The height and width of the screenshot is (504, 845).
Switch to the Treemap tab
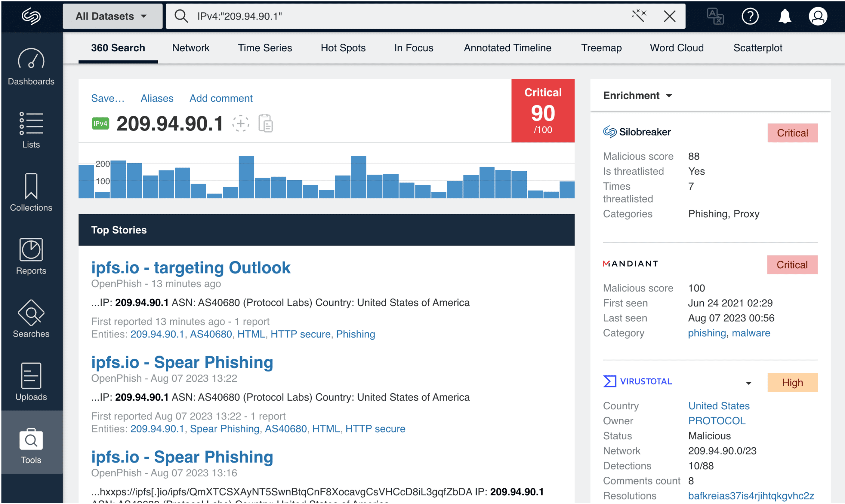[x=601, y=48]
